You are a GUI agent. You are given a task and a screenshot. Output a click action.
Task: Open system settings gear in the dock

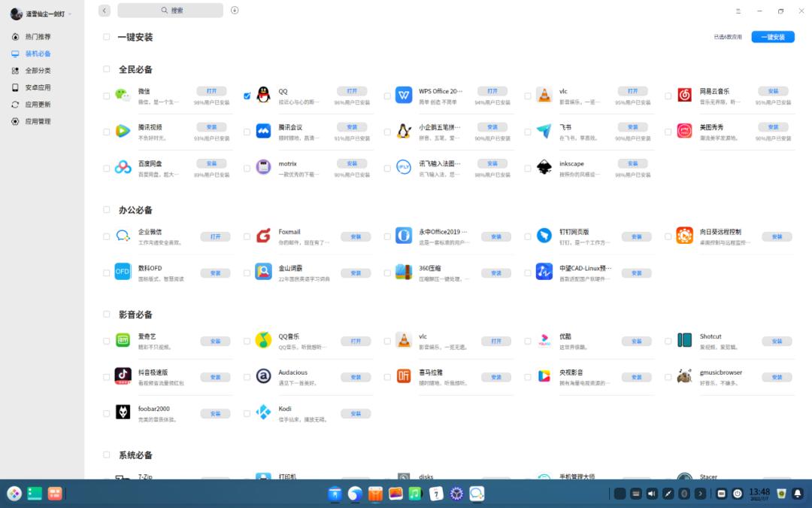pos(456,494)
